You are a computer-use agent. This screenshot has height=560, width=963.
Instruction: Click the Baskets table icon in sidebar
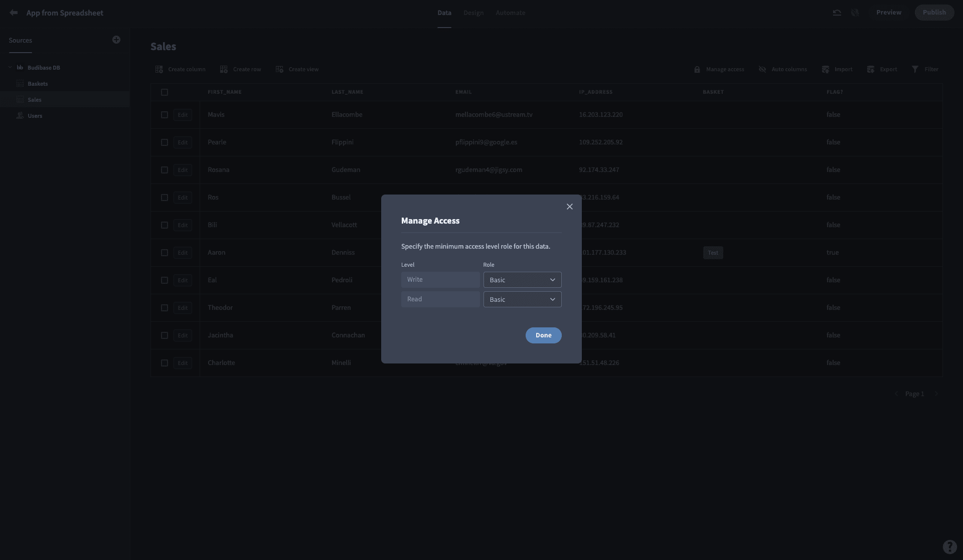pyautogui.click(x=20, y=84)
